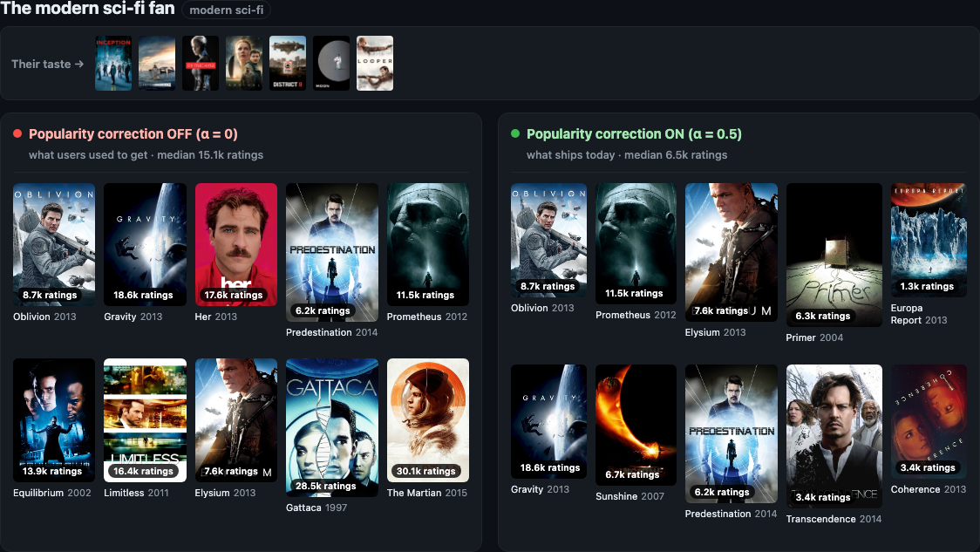Click Elysium poster in the correction ON panel
The height and width of the screenshot is (552, 980).
[x=732, y=253]
